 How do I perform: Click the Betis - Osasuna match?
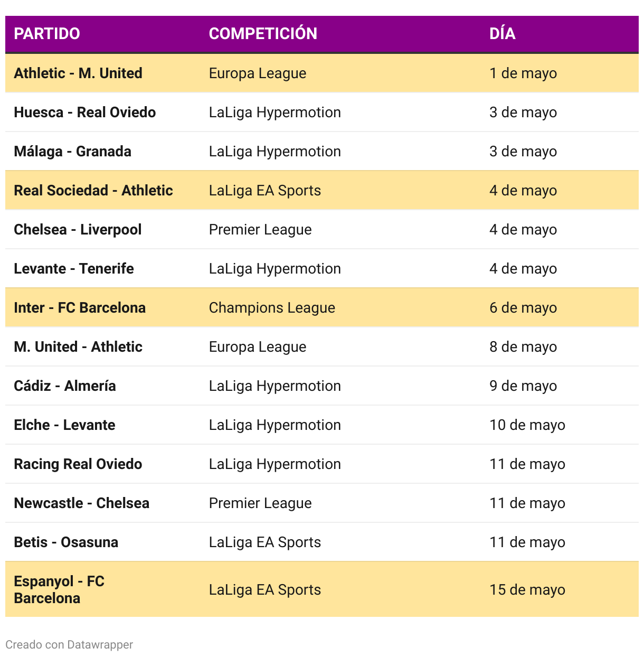tap(66, 542)
